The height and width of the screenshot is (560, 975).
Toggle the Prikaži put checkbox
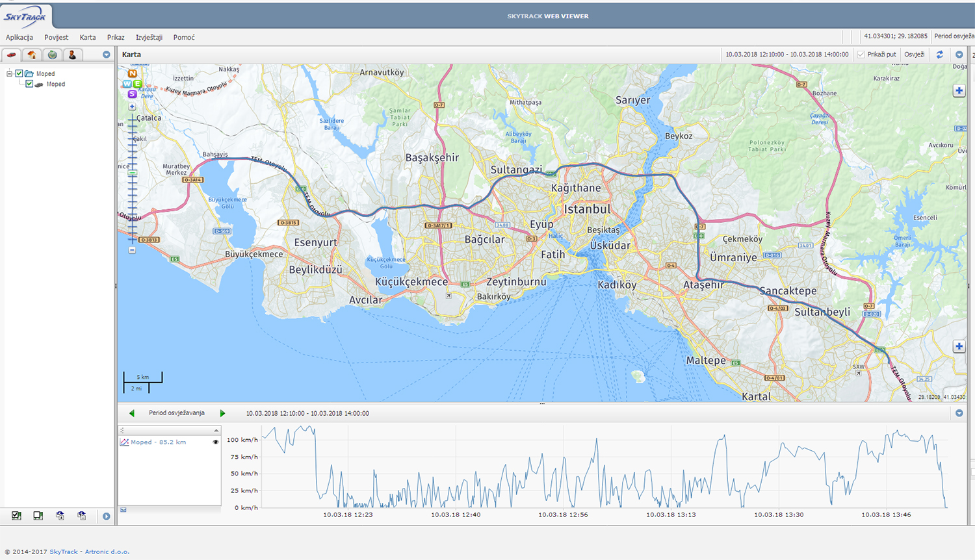point(861,55)
